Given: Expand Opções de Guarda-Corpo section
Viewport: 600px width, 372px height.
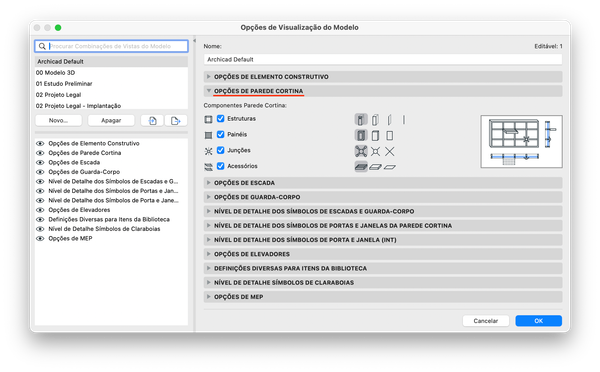Looking at the screenshot, I should pos(209,197).
